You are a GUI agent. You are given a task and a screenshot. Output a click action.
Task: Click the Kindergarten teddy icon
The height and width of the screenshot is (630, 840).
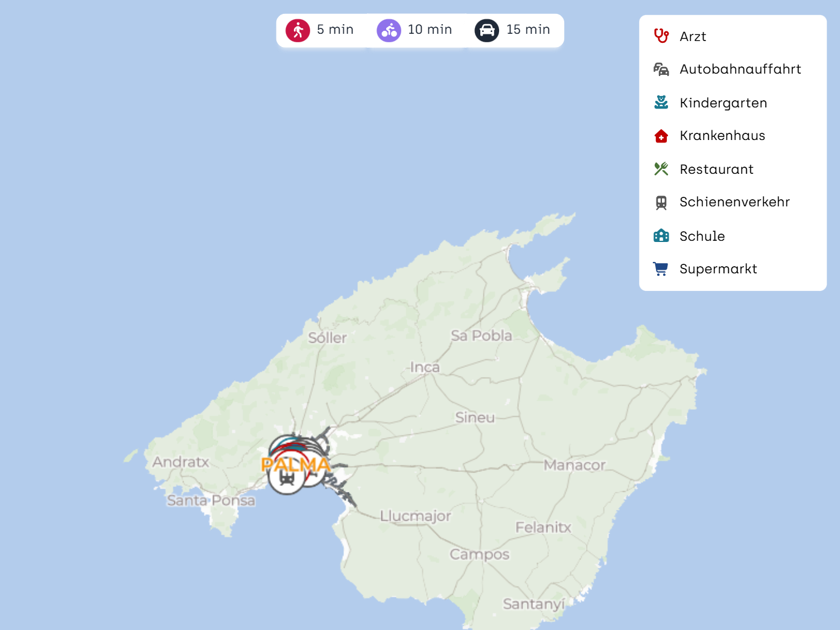(x=661, y=103)
